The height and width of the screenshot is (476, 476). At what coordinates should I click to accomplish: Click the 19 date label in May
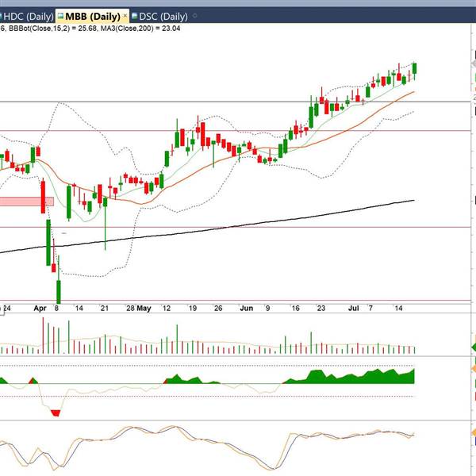[193, 309]
